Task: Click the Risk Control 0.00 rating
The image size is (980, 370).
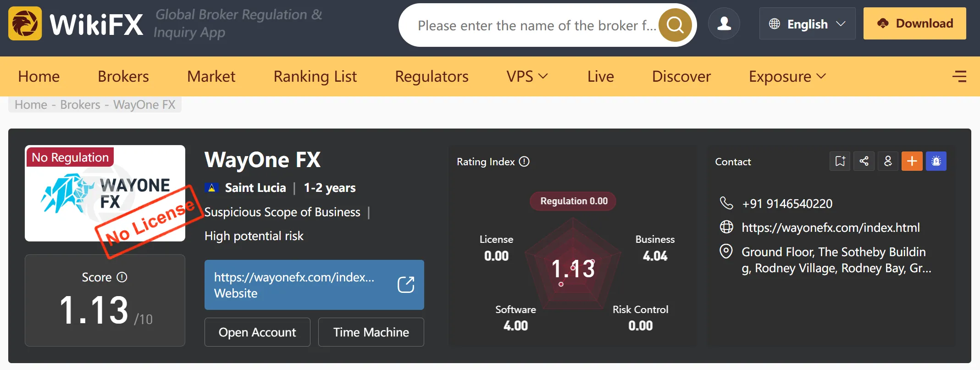Action: pos(640,318)
